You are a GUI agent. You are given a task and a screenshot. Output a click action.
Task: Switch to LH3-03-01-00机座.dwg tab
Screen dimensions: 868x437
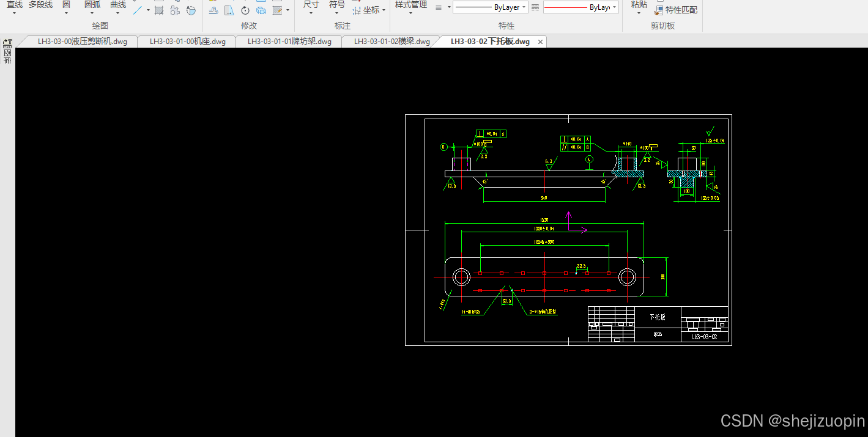click(x=188, y=42)
